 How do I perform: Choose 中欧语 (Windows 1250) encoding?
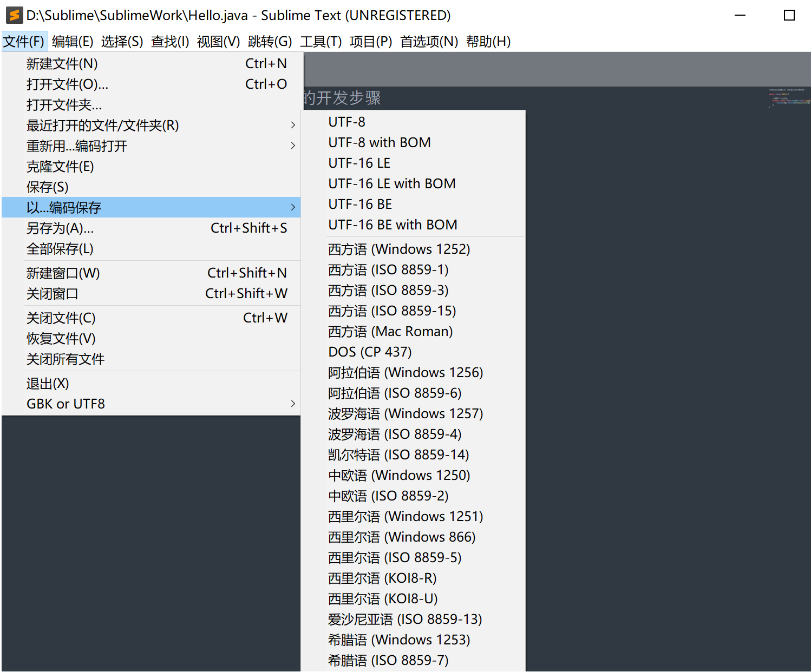pyautogui.click(x=413, y=476)
